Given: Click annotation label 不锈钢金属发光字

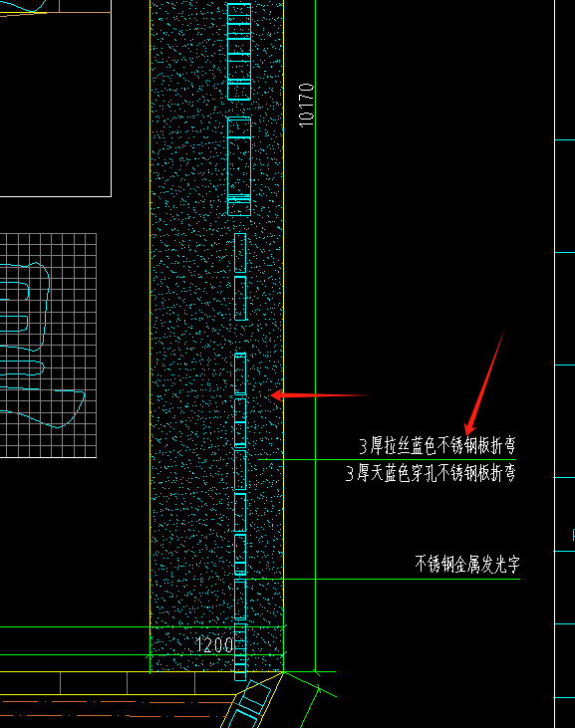Looking at the screenshot, I should (467, 564).
